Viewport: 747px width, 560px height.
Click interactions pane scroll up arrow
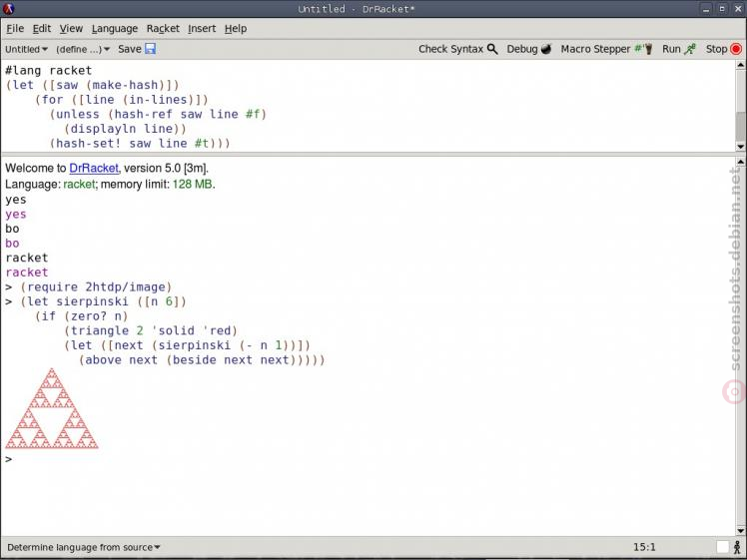(740, 163)
